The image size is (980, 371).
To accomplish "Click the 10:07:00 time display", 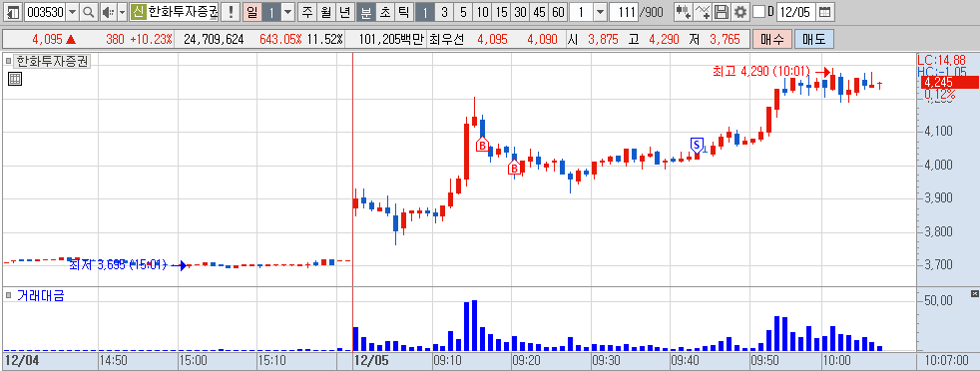I will tap(946, 360).
